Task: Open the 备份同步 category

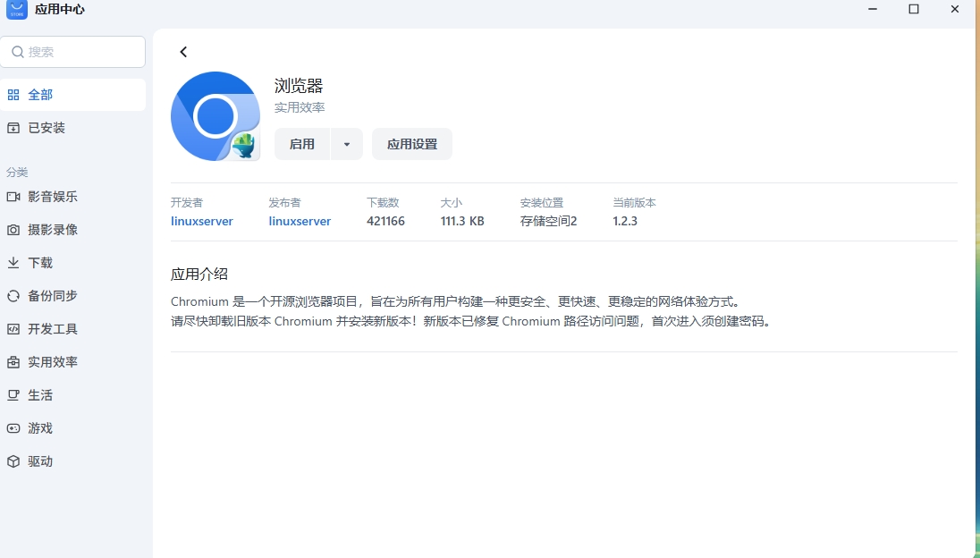Action: click(53, 296)
